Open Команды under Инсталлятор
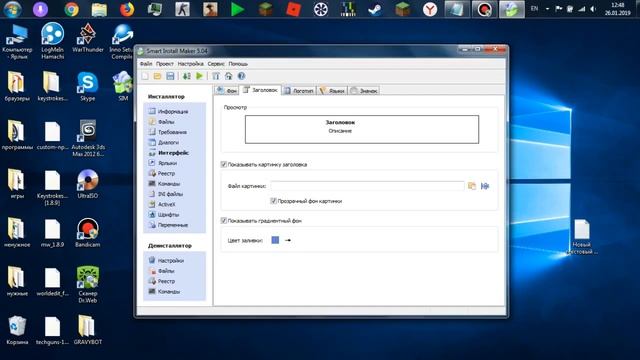The width and height of the screenshot is (640, 360). click(164, 184)
